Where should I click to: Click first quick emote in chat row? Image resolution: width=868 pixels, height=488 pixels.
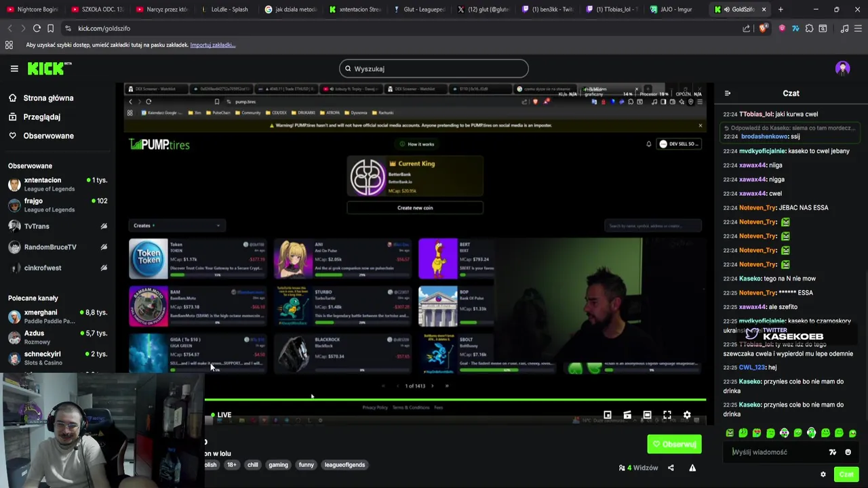point(730,433)
